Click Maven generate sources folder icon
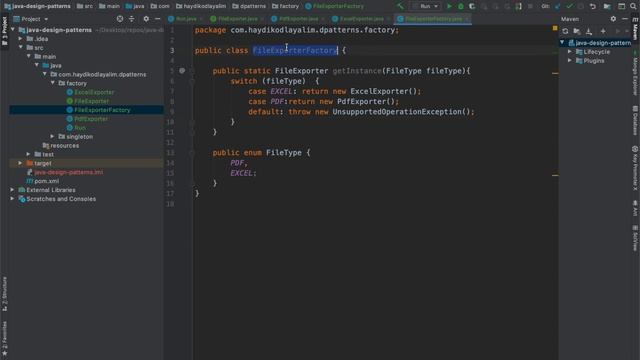The image size is (640, 360). [577, 31]
